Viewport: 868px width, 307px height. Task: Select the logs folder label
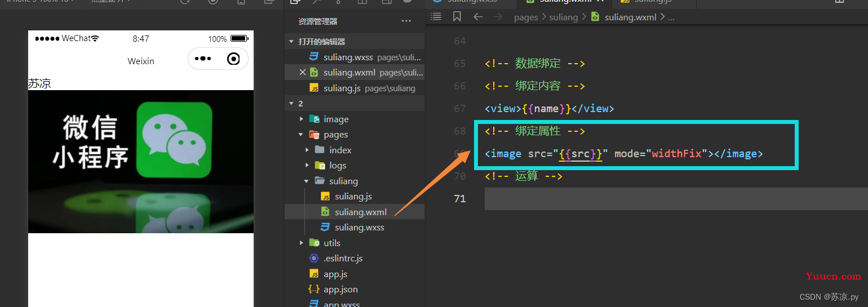pos(338,166)
